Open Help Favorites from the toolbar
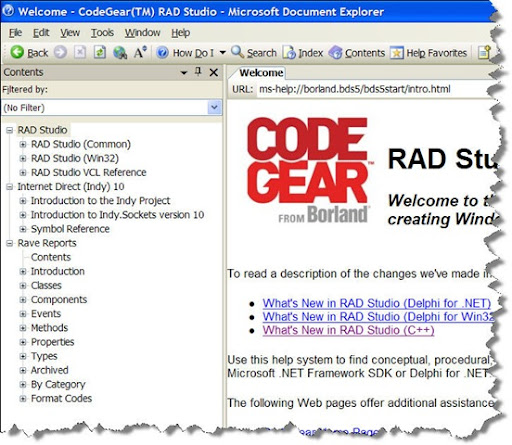Image resolution: width=512 pixels, height=445 pixels. pos(429,52)
